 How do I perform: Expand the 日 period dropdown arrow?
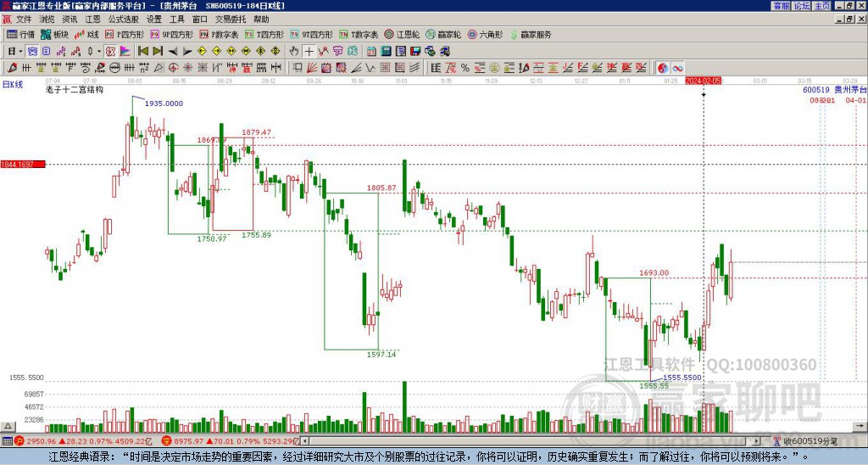20,51
